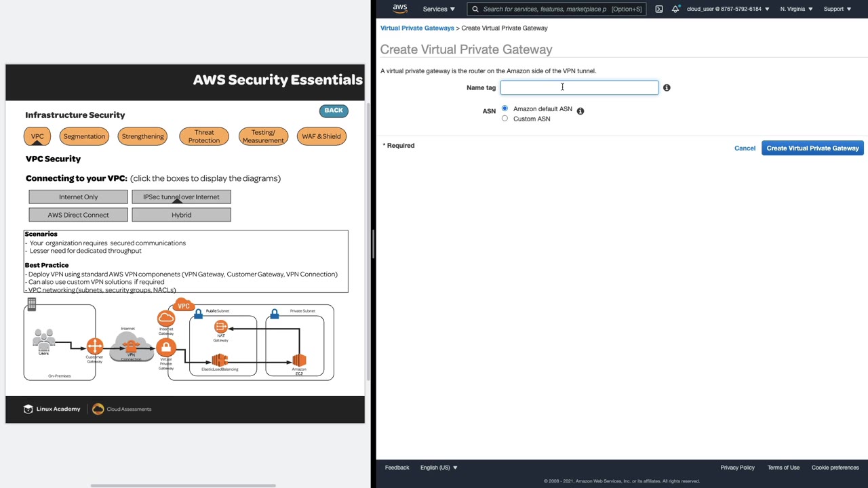Click the On-Premises building icon

31,304
